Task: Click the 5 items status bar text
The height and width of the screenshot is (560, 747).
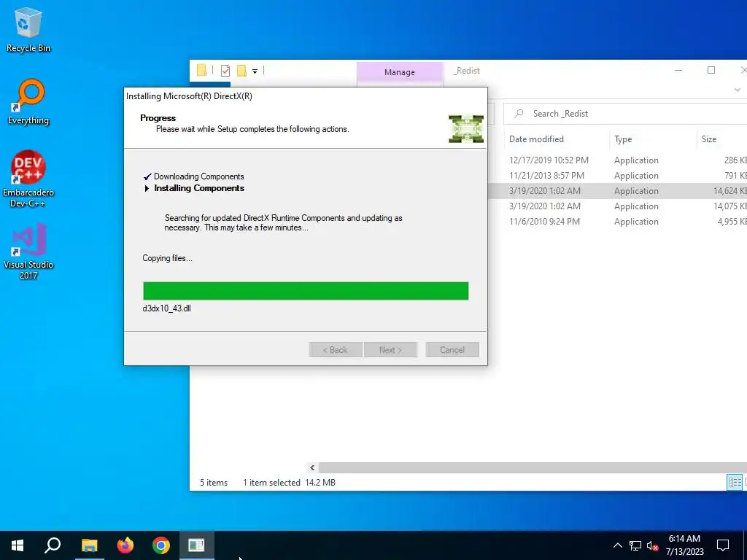Action: pos(214,483)
